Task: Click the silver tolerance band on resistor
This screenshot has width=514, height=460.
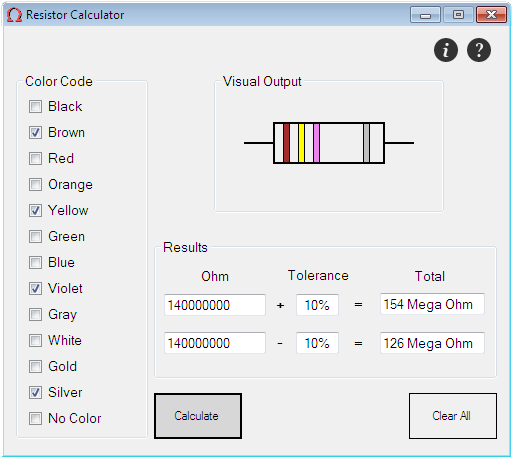Action: click(366, 143)
